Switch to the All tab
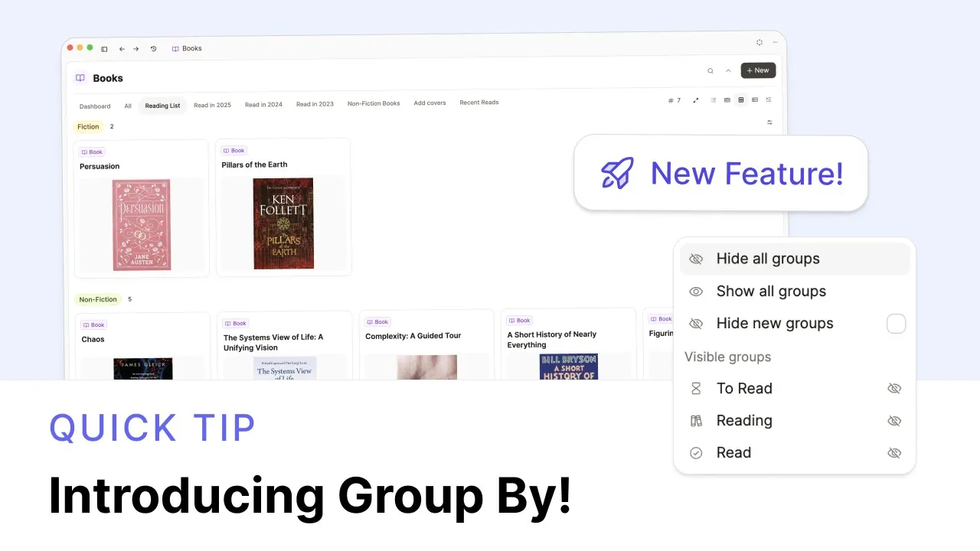 128,106
